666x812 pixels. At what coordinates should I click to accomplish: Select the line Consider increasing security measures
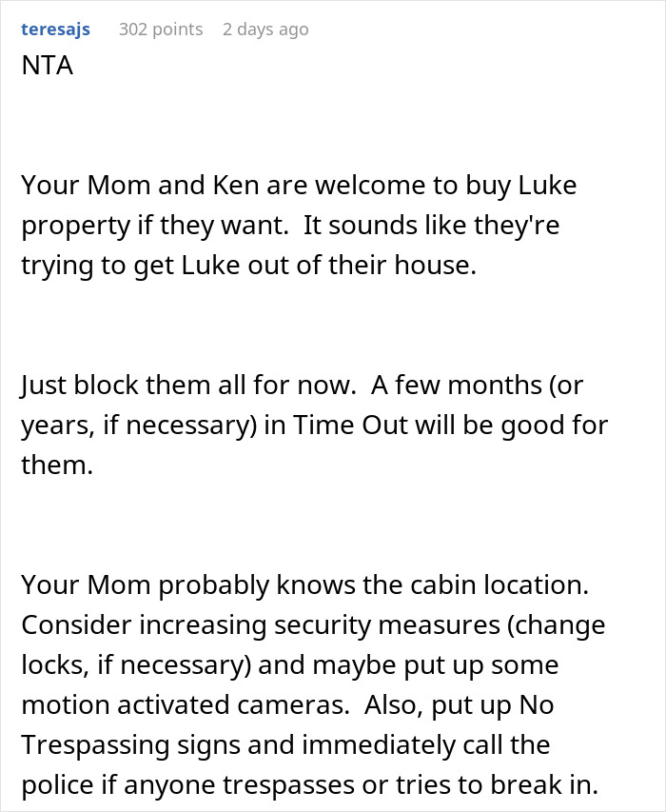pyautogui.click(x=313, y=625)
